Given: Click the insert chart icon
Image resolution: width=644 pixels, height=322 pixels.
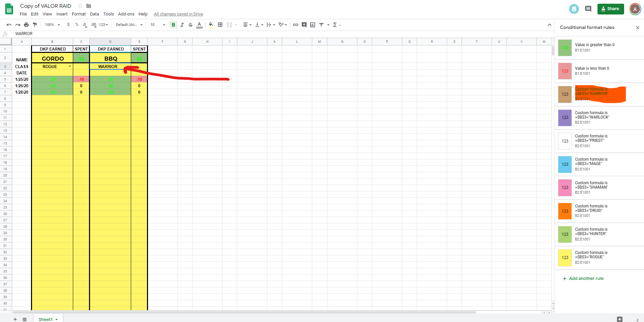Looking at the screenshot, I should pyautogui.click(x=313, y=25).
